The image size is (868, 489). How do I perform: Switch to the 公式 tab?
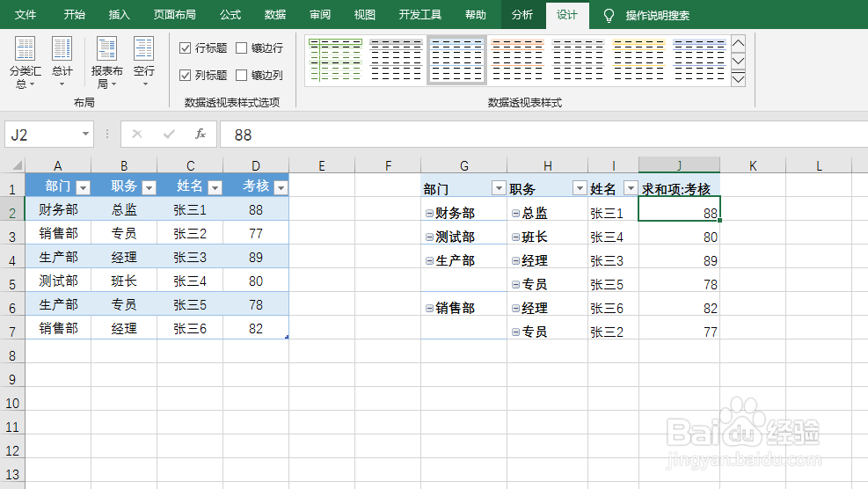point(230,15)
